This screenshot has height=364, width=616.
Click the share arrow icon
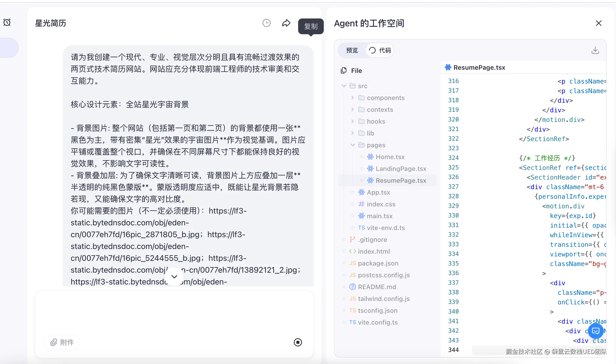[286, 23]
